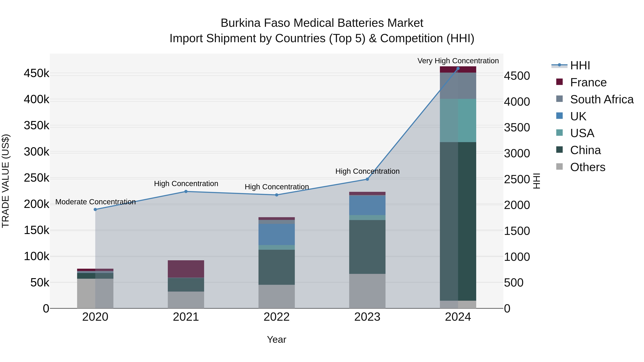This screenshot has height=362, width=644.
Task: Click the 'High Concentration' label above 2021
Action: point(186,184)
